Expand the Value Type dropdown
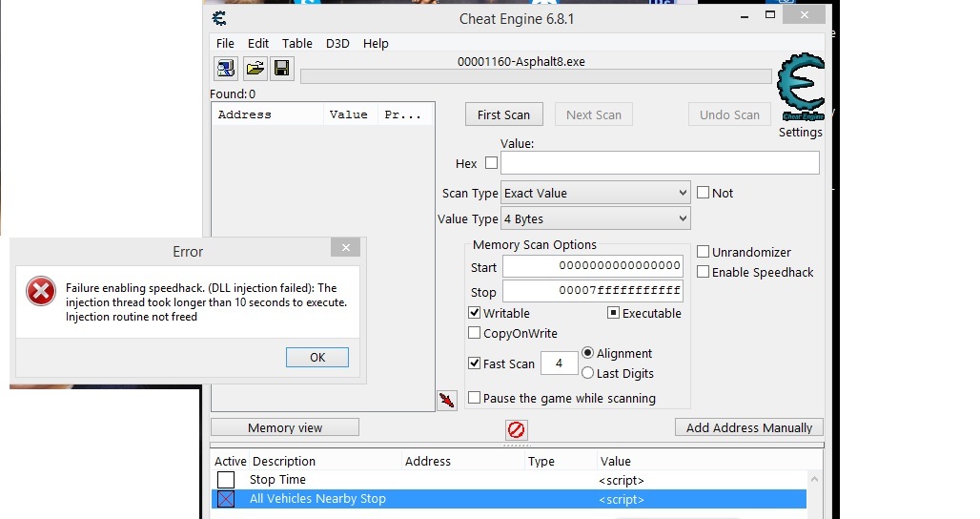 596,218
